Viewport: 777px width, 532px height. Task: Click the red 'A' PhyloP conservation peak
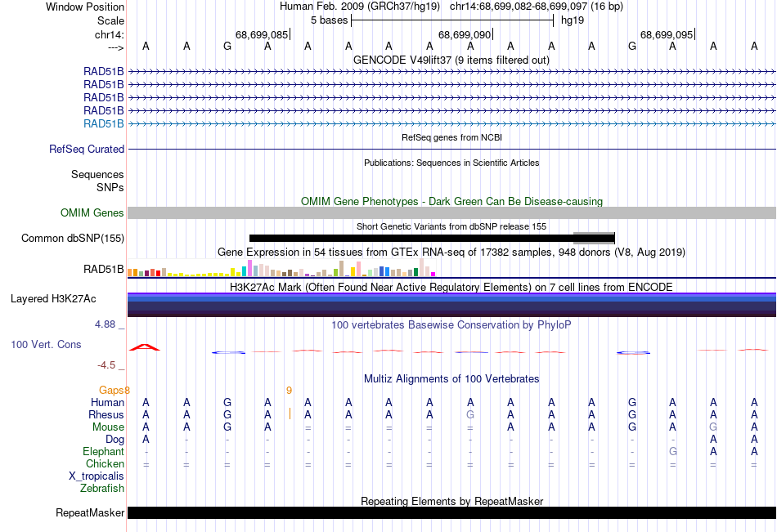point(145,347)
